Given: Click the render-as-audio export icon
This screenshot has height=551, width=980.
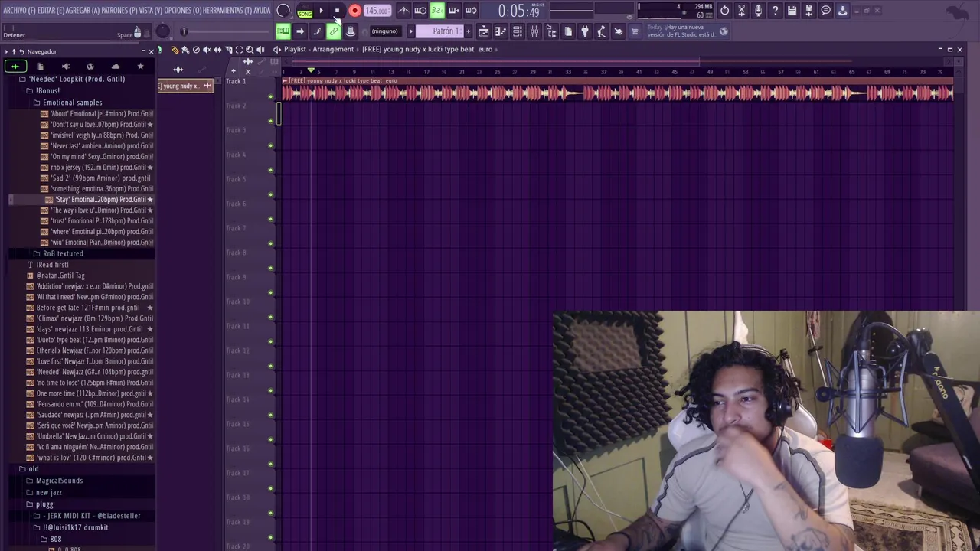Looking at the screenshot, I should point(808,11).
